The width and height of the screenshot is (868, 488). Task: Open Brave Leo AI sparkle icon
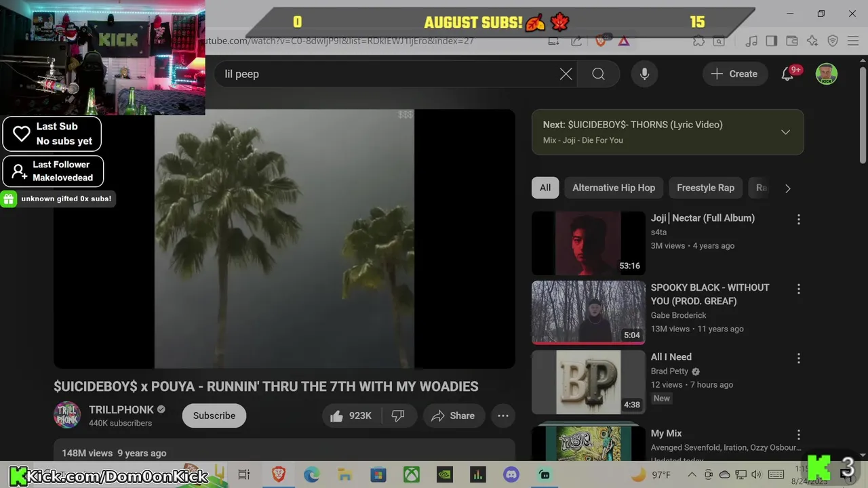coord(812,41)
